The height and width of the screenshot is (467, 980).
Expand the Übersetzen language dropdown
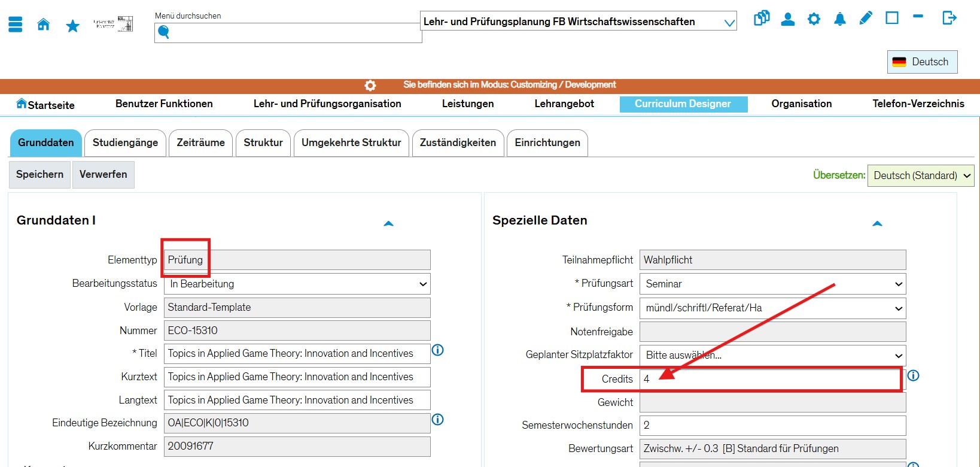(920, 175)
